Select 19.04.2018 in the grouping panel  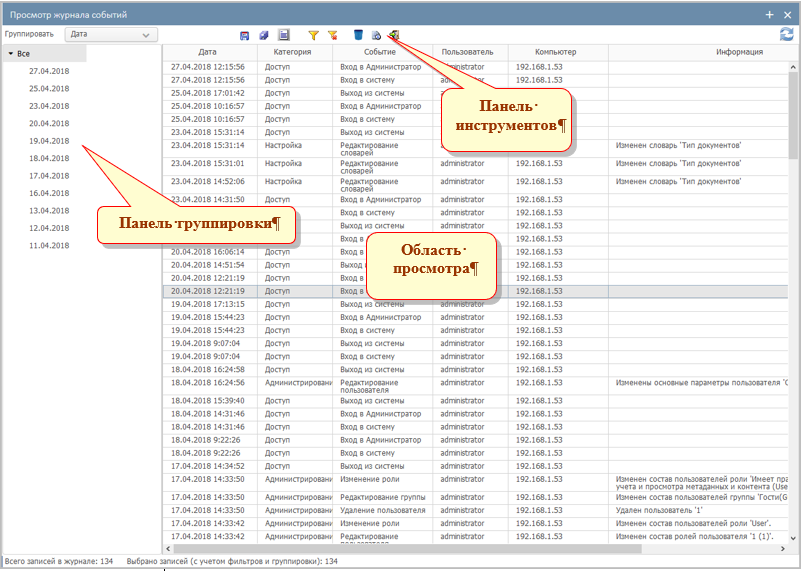coord(49,141)
